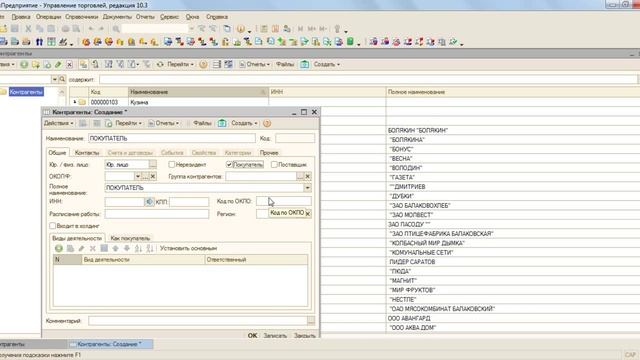Click ИНН fill button beside ИНН field

(149, 202)
